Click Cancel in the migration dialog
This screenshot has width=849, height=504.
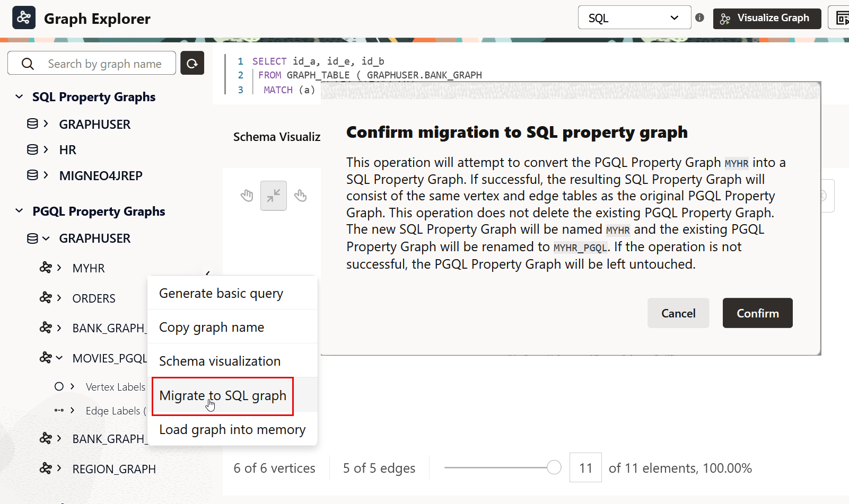(x=678, y=313)
